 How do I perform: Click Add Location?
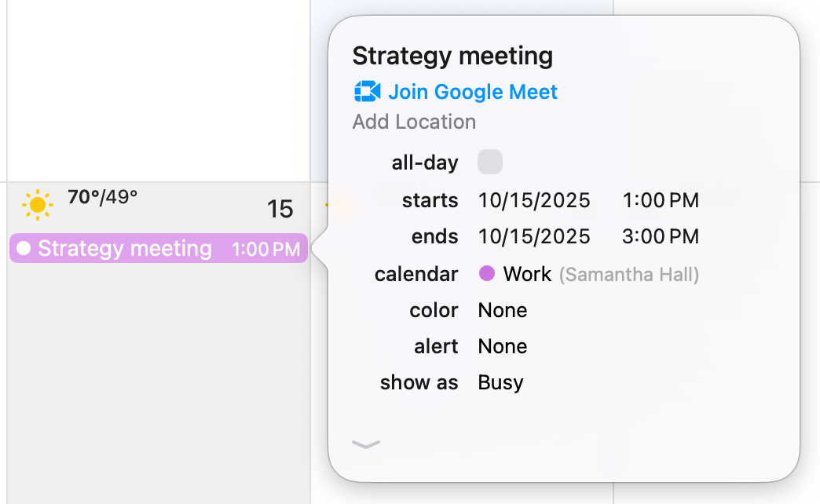[414, 122]
